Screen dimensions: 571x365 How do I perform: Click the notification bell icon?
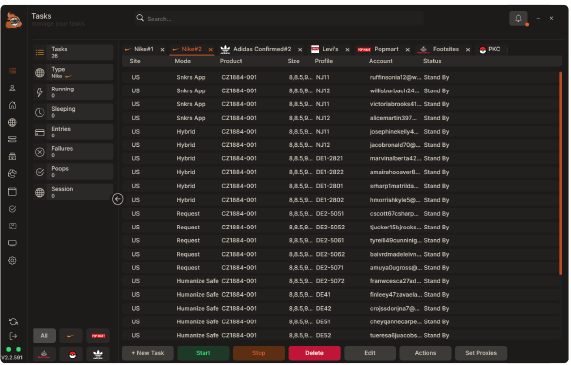coord(518,18)
